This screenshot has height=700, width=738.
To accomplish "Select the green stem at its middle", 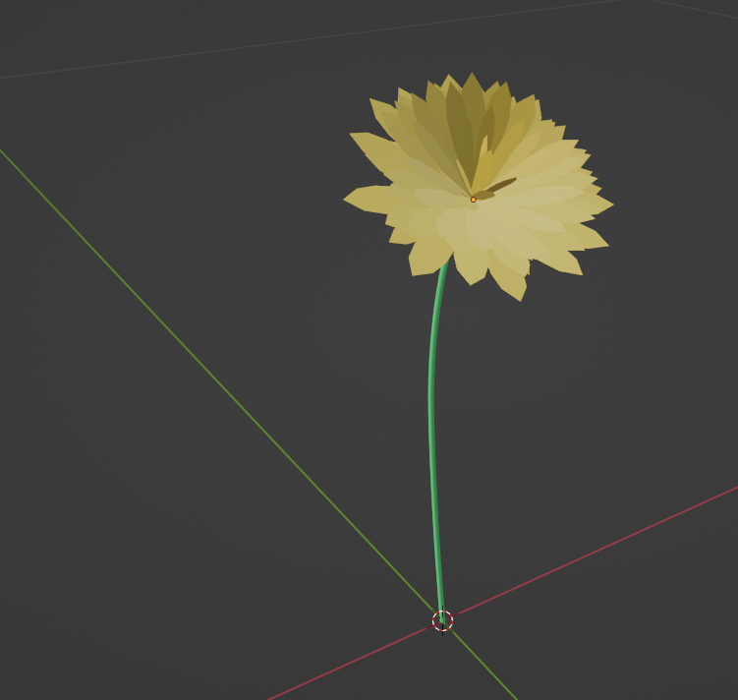I will pos(431,413).
